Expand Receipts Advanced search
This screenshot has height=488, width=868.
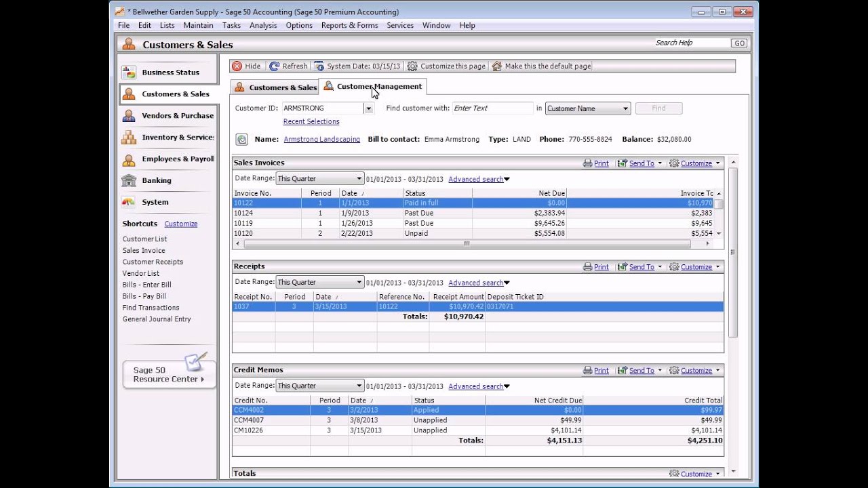pyautogui.click(x=479, y=283)
